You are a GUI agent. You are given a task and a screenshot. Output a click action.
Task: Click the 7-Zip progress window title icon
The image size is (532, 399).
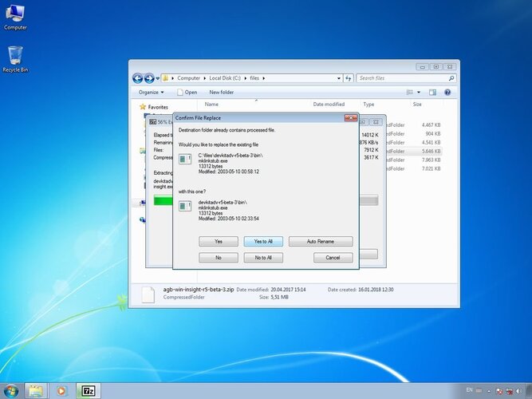click(153, 121)
